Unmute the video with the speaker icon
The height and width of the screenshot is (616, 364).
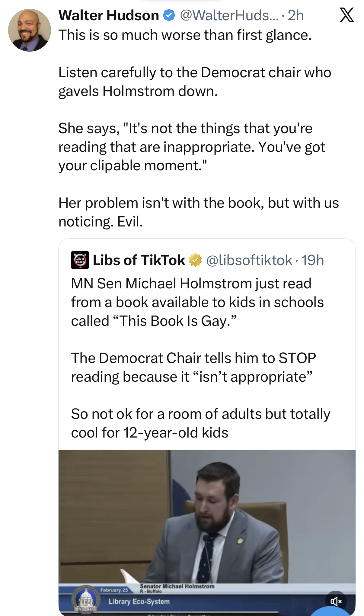tap(336, 602)
